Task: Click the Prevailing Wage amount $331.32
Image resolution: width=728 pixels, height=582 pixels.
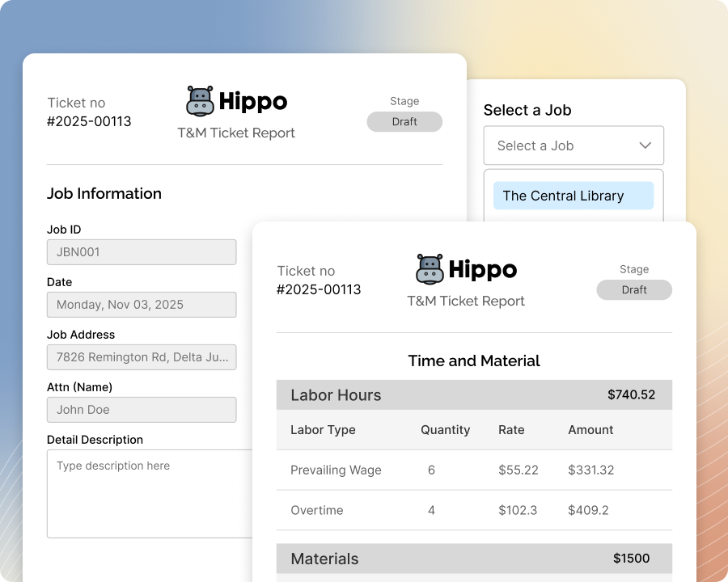Action: (x=590, y=470)
